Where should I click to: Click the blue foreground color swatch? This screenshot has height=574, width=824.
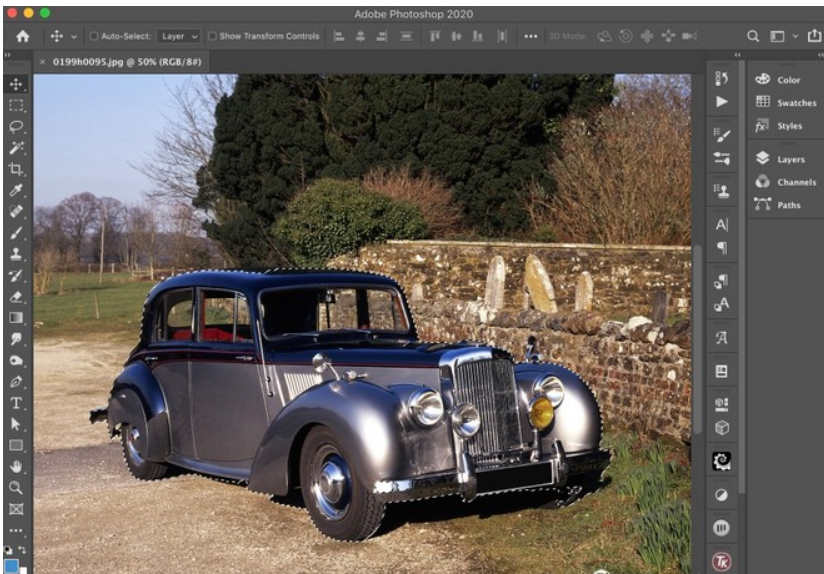(x=11, y=567)
